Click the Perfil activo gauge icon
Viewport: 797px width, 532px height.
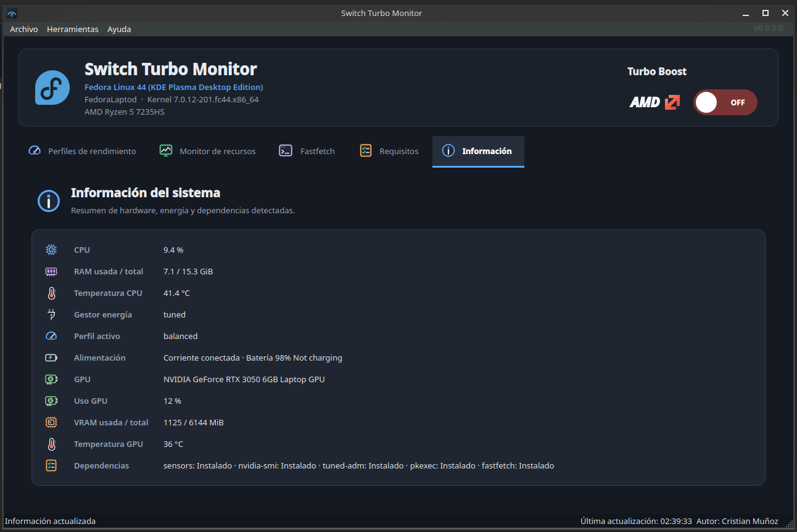[51, 336]
